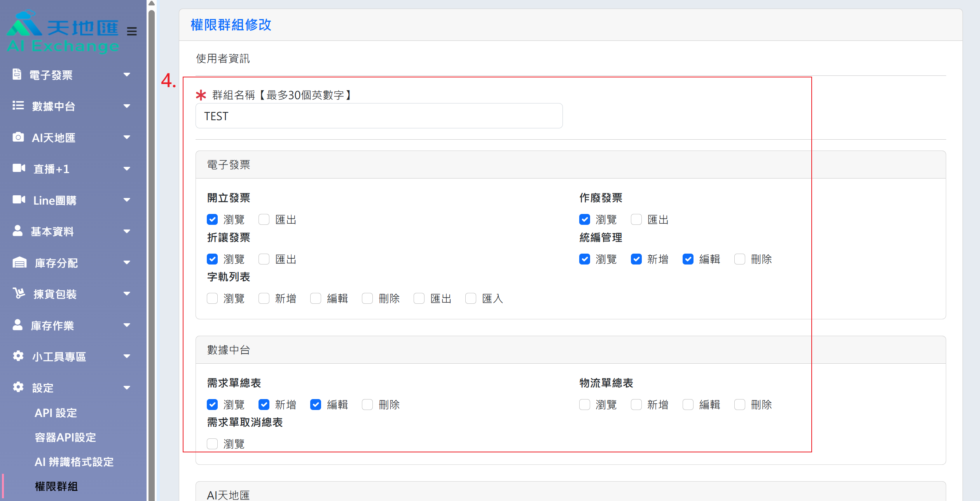This screenshot has height=501, width=980.
Task: Click the hamburger menu icon beside logo
Action: click(132, 31)
